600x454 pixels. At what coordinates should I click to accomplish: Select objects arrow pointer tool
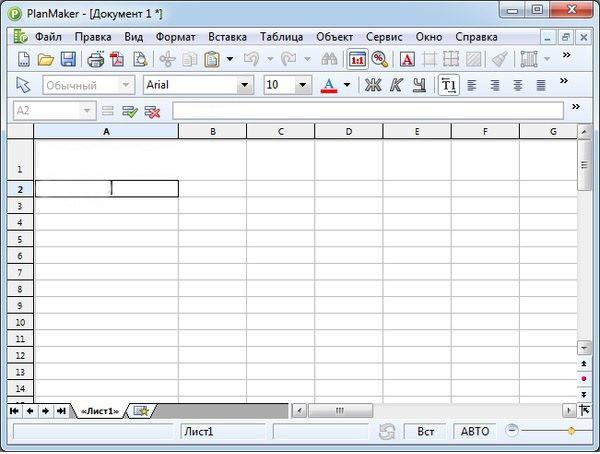(23, 85)
